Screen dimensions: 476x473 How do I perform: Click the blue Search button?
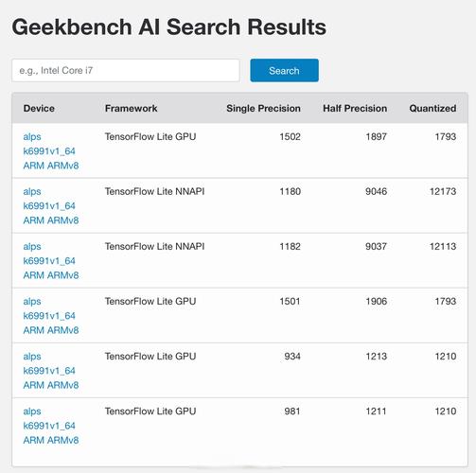(284, 70)
